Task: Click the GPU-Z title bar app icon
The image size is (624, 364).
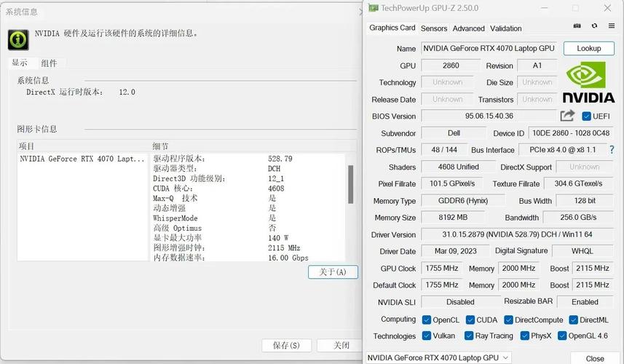Action: click(373, 8)
